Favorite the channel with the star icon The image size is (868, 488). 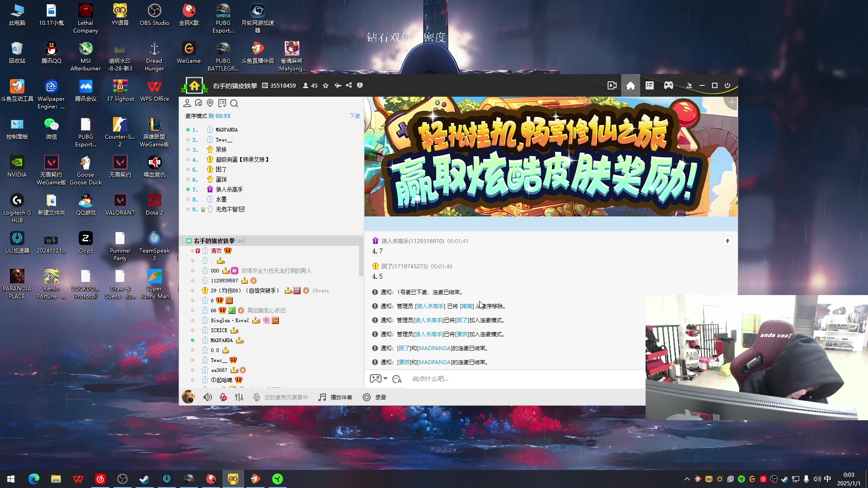point(325,85)
